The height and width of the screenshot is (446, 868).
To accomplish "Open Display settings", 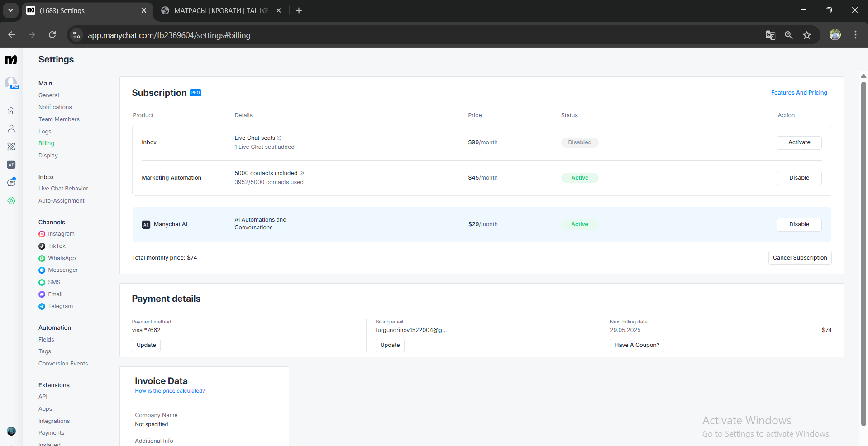I will point(48,156).
